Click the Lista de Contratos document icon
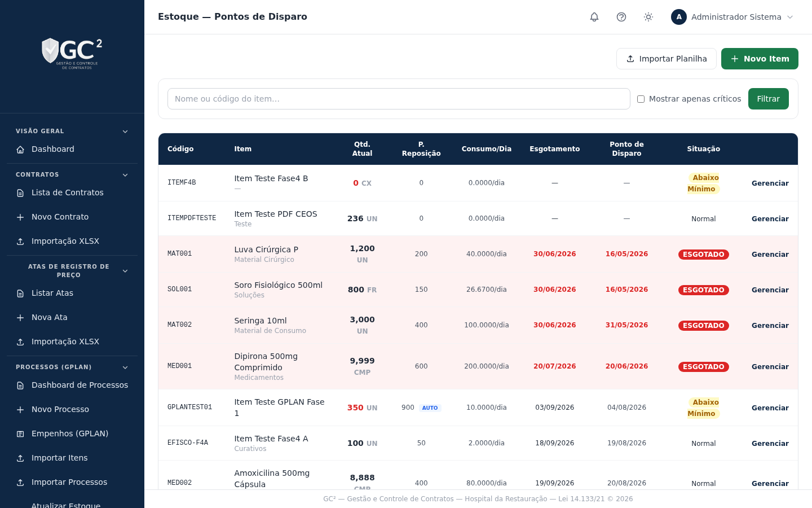Screen dimensions: 812x508 [x=20, y=193]
